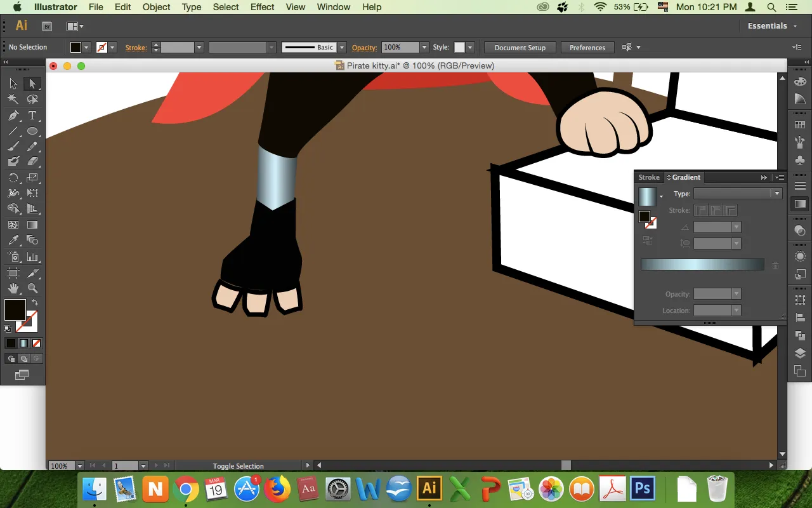This screenshot has height=508, width=812.
Task: Select the Shape Builder tool
Action: pyautogui.click(x=13, y=209)
